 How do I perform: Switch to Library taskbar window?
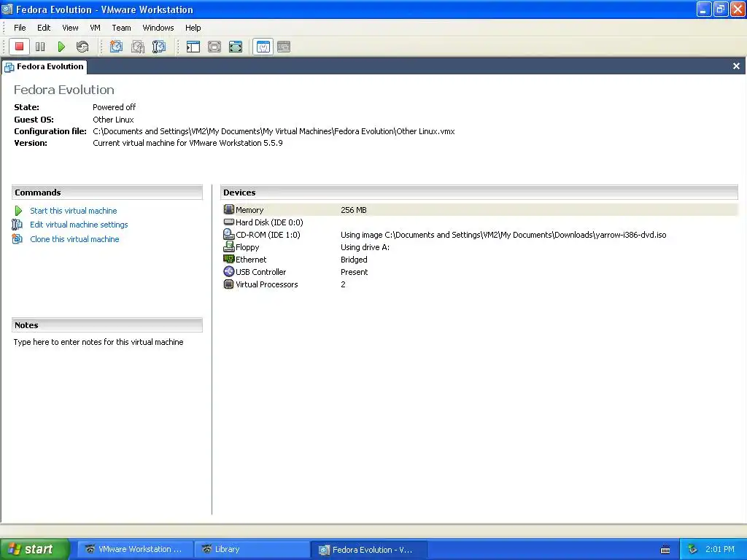(252, 549)
